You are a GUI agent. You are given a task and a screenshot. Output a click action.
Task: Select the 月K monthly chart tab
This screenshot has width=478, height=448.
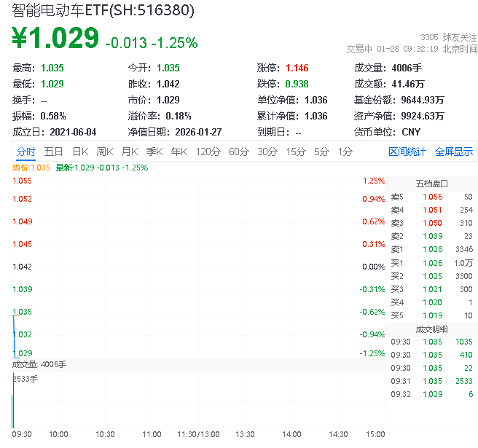pos(130,152)
